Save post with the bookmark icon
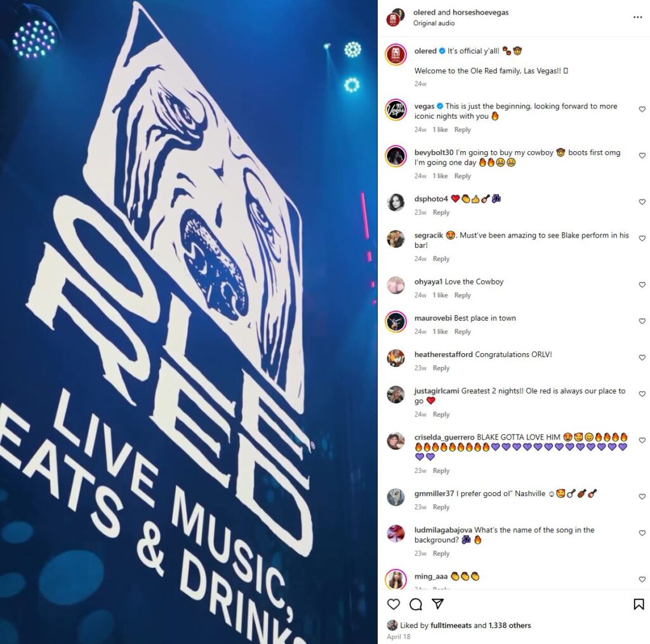This screenshot has width=650, height=644. [639, 604]
